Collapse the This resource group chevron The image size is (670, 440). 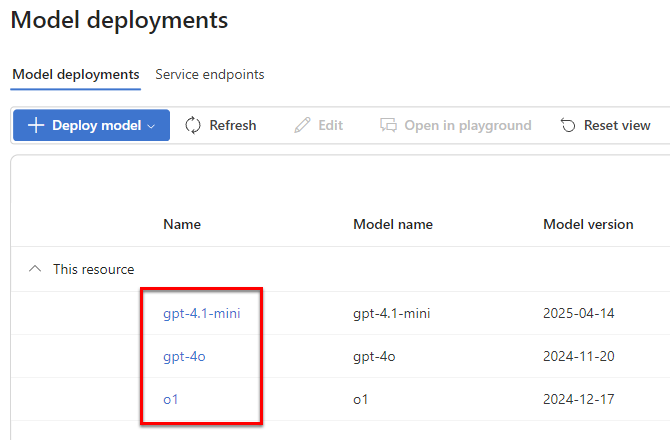(35, 269)
